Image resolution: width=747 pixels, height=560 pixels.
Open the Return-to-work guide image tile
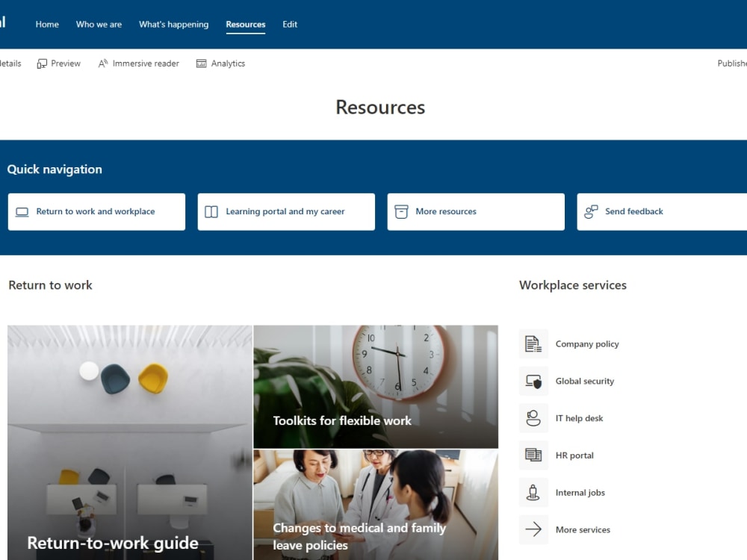[129, 442]
